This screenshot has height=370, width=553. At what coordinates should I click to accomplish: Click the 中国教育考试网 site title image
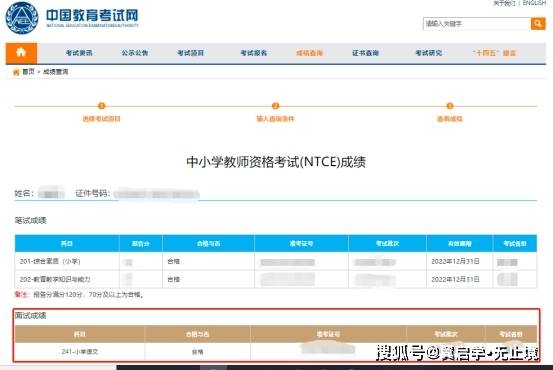[x=92, y=18]
